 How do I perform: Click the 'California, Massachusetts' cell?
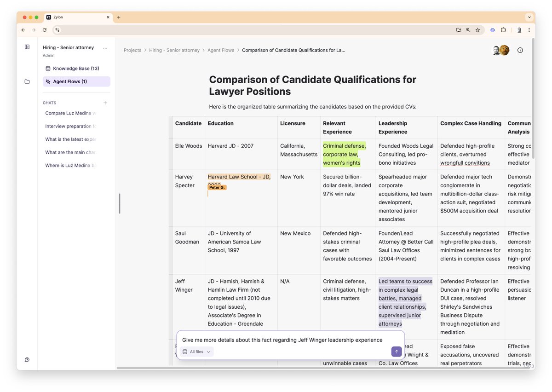(299, 154)
